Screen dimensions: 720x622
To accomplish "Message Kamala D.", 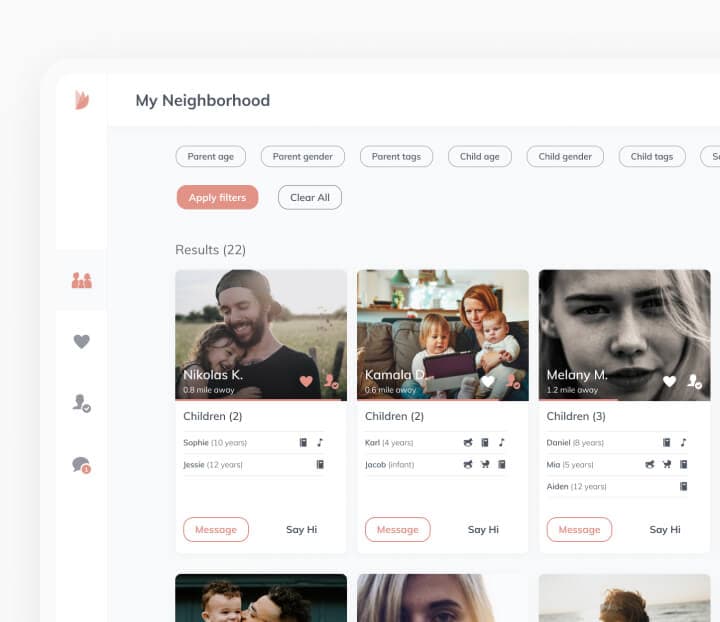I will (x=398, y=529).
